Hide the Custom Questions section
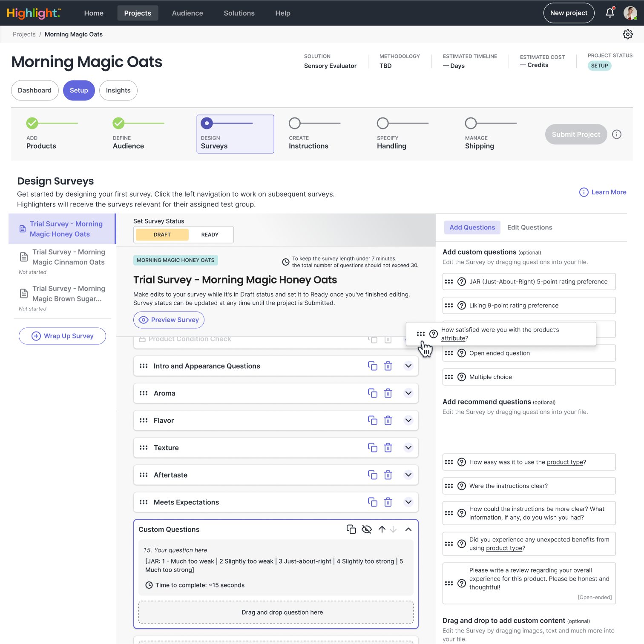 point(366,530)
